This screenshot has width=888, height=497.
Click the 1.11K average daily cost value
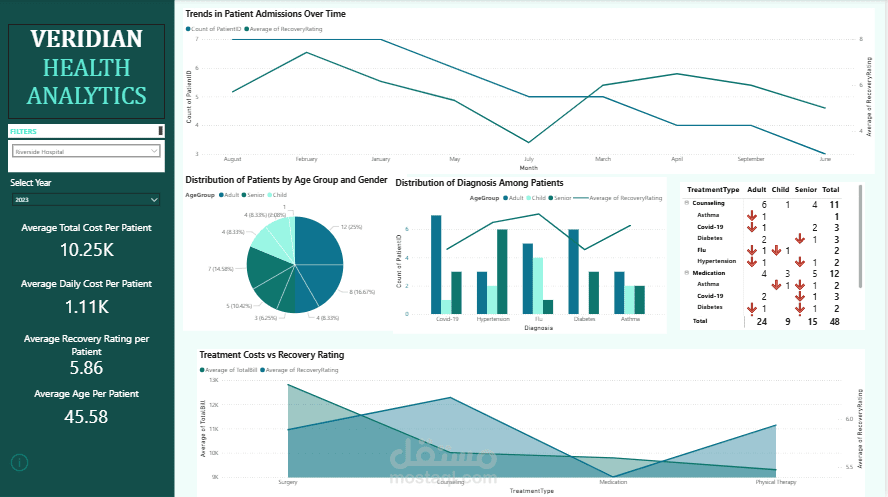(87, 307)
